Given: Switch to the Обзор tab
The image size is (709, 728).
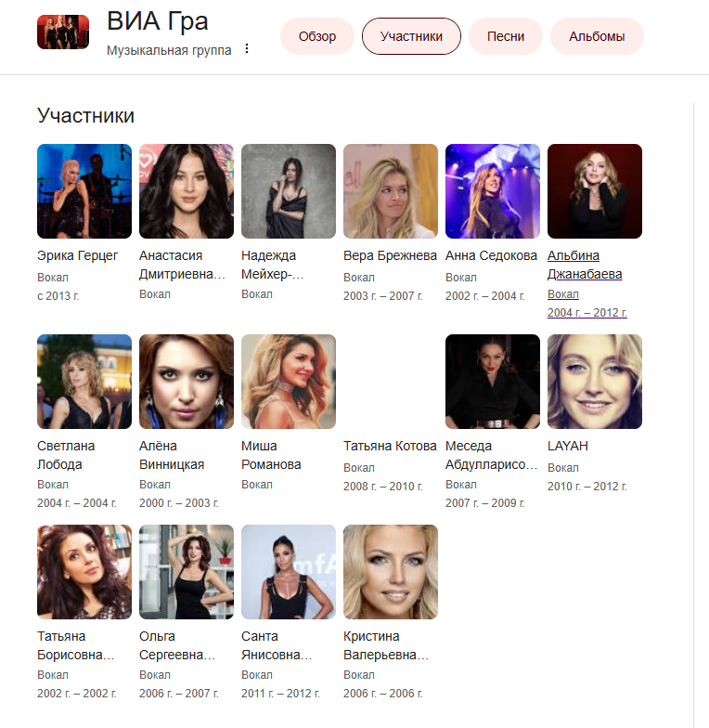Looking at the screenshot, I should (x=317, y=36).
